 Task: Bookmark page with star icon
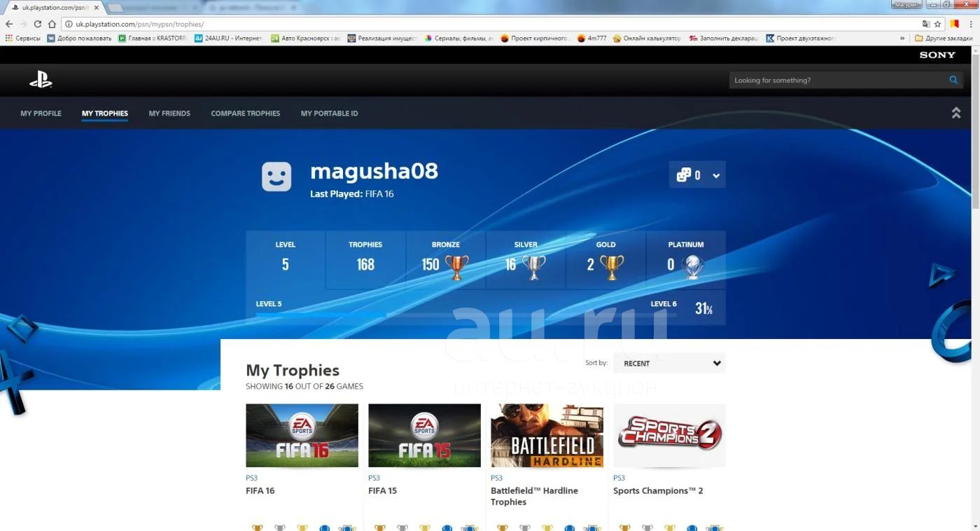click(937, 24)
